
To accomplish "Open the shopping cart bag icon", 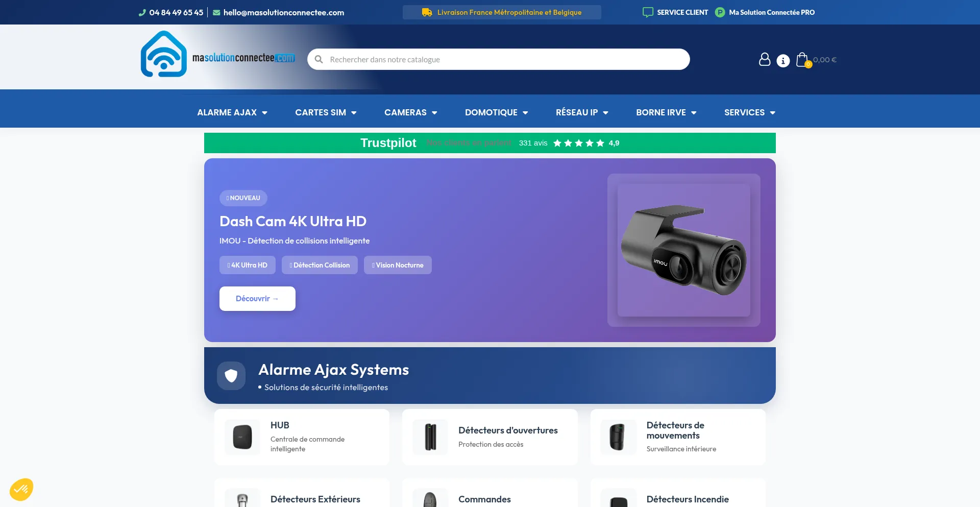I will 802,60.
